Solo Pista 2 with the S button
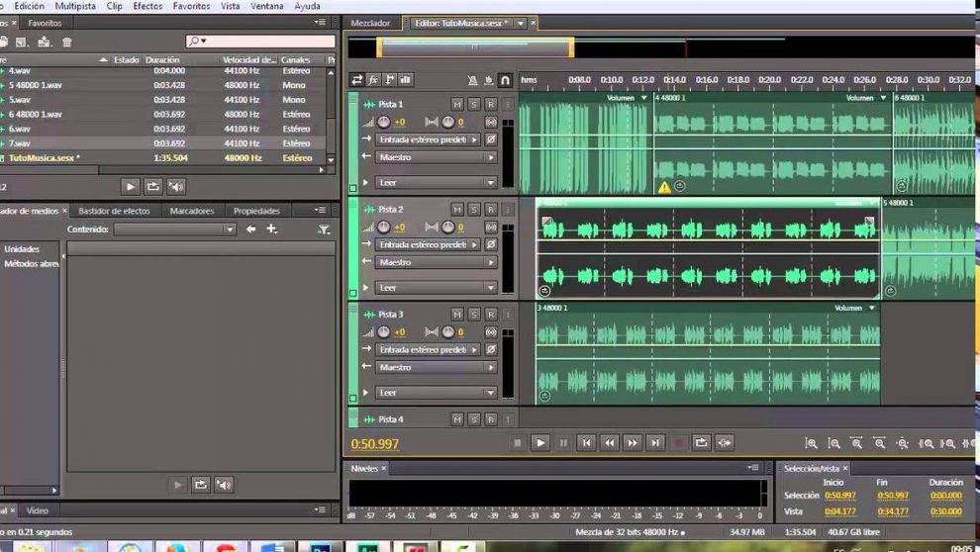 click(474, 209)
